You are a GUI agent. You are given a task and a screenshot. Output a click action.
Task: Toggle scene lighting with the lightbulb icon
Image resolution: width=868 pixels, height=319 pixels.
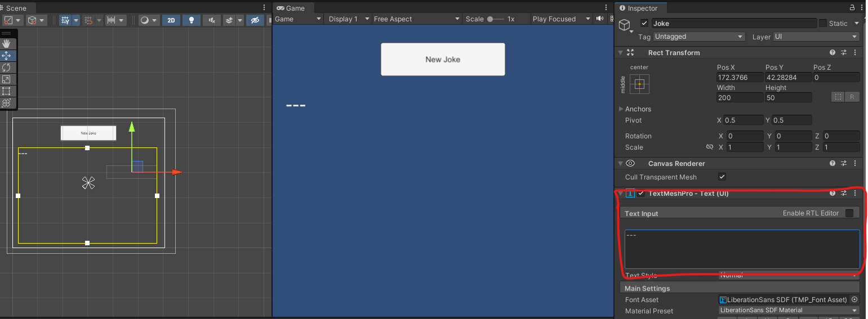[192, 20]
